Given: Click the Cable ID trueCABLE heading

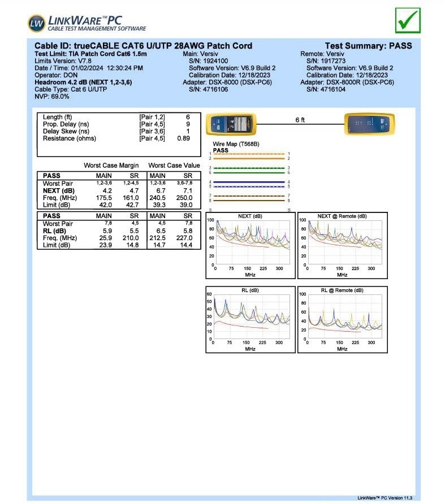Looking at the screenshot, I should (x=143, y=46).
